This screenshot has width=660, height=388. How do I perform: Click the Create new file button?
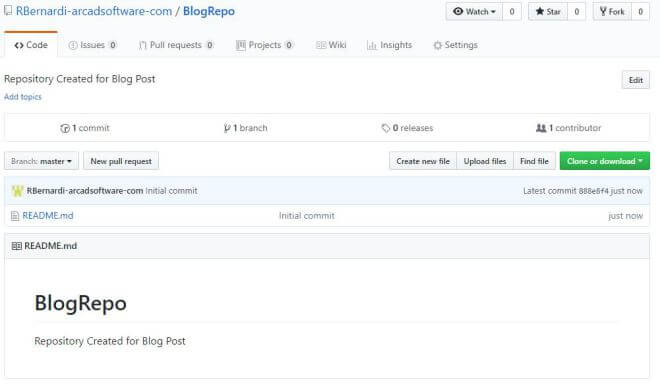(x=423, y=161)
